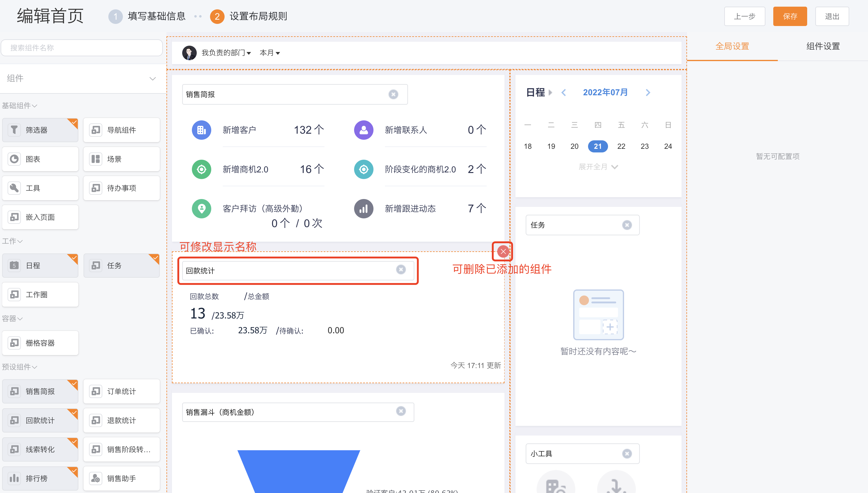
Task: Select the 回款统计 preset component tile
Action: [x=40, y=420]
